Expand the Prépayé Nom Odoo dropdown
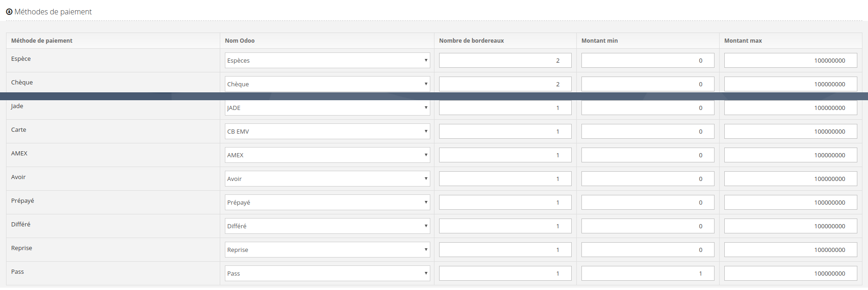The image size is (868, 290). 327,202
